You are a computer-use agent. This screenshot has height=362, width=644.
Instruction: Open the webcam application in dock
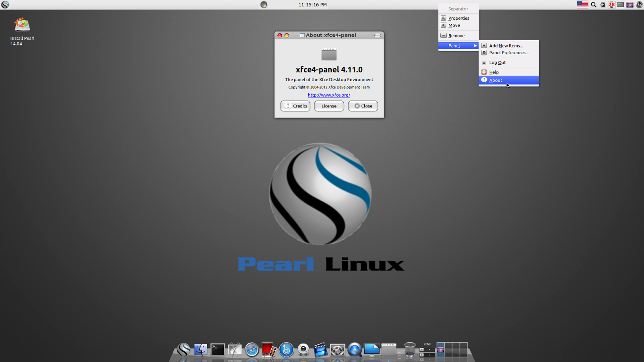(x=303, y=350)
